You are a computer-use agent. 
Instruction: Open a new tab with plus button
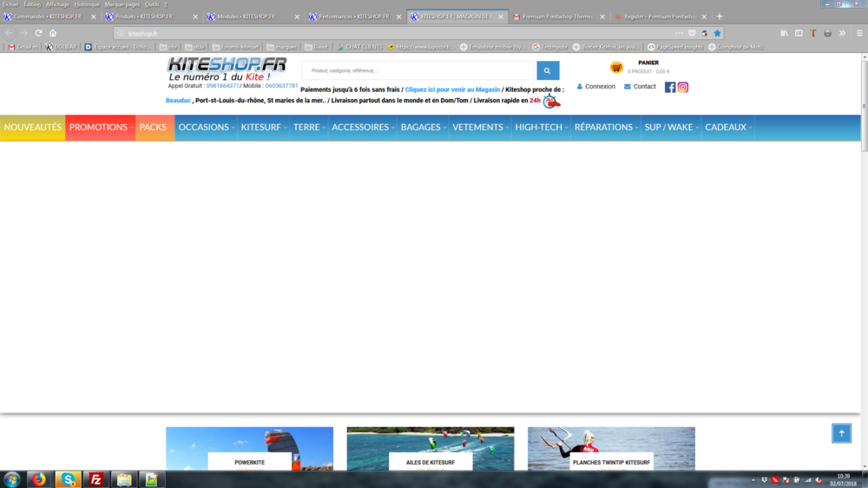coord(720,16)
